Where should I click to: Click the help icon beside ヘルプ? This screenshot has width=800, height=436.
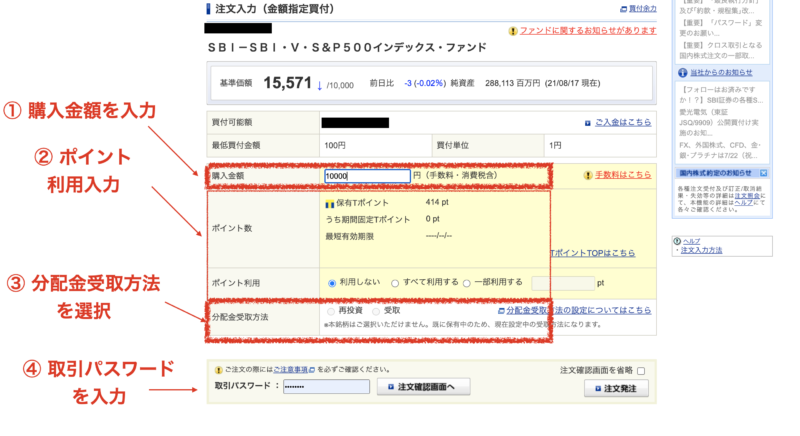(x=677, y=241)
